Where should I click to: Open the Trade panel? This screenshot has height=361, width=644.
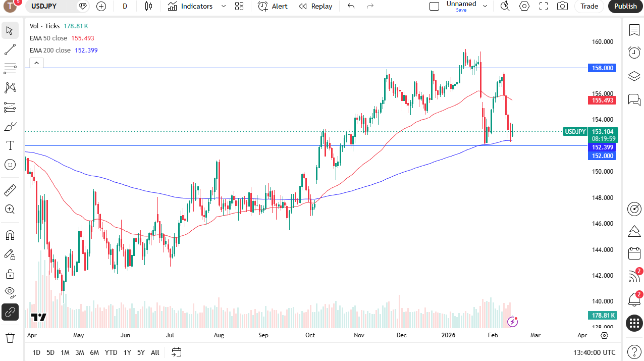pyautogui.click(x=589, y=6)
